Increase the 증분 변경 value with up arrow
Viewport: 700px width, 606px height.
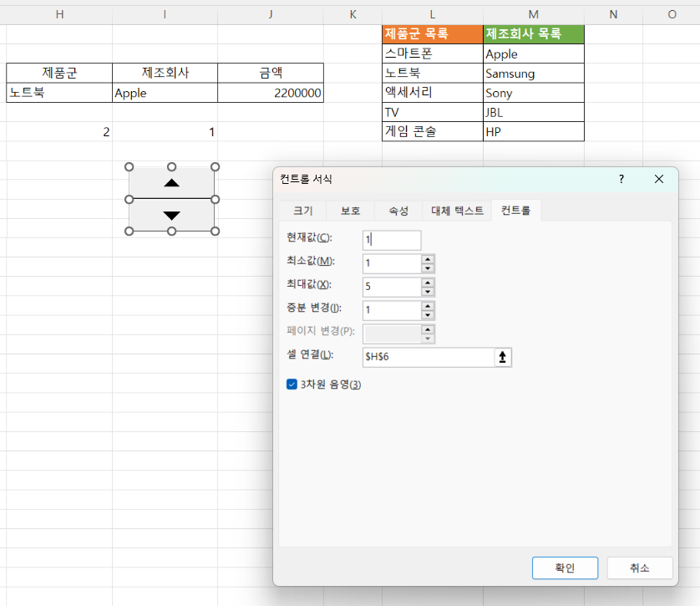coord(428,306)
